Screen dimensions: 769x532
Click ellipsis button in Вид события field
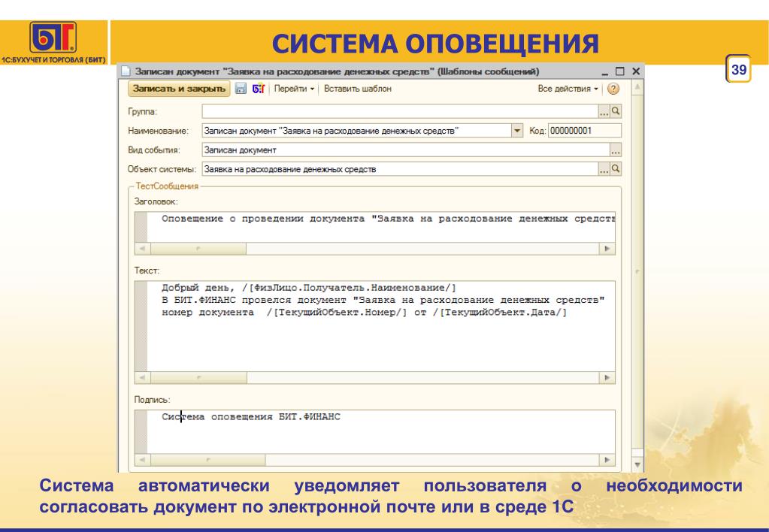pos(615,150)
